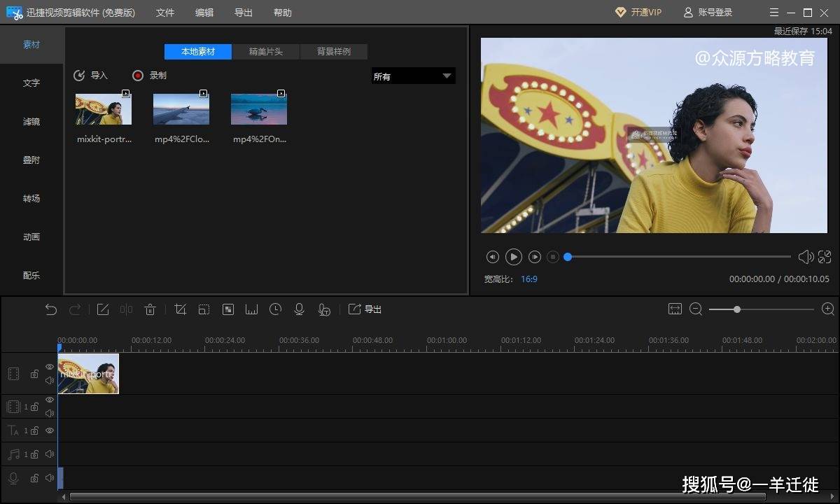
Task: Click the preview playback progress slider
Action: [678, 257]
